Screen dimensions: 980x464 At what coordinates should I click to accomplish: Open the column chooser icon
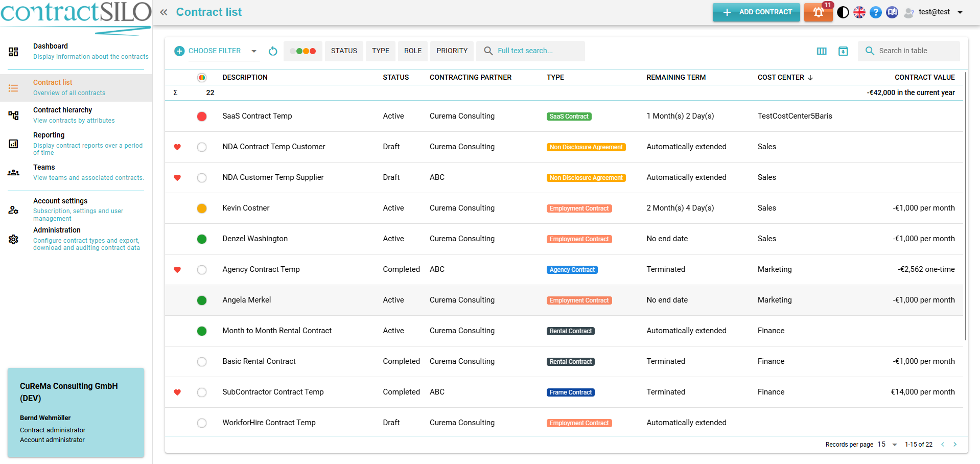[822, 51]
